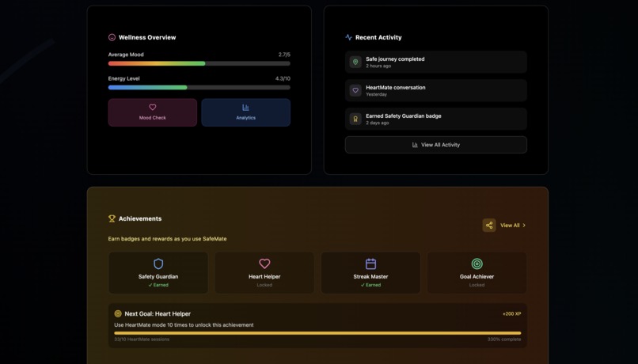Share achievements using the share icon
This screenshot has width=638, height=364.
[489, 226]
